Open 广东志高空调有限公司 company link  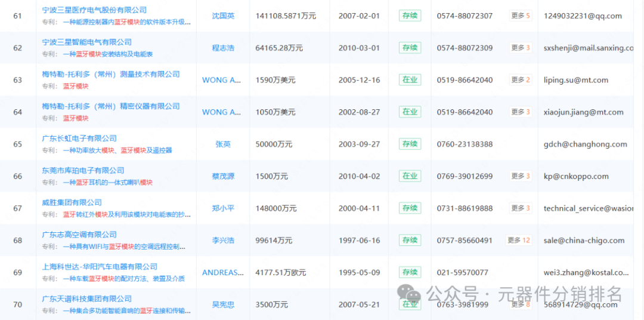coord(80,235)
